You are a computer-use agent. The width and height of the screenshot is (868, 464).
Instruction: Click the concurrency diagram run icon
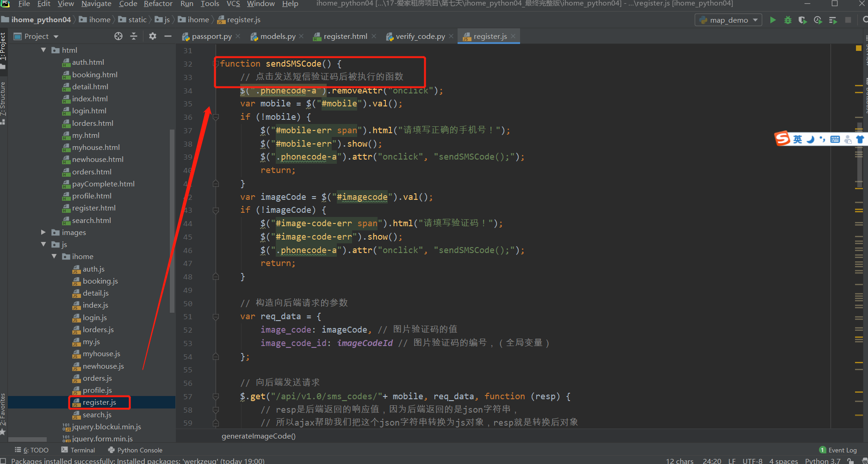pos(833,20)
